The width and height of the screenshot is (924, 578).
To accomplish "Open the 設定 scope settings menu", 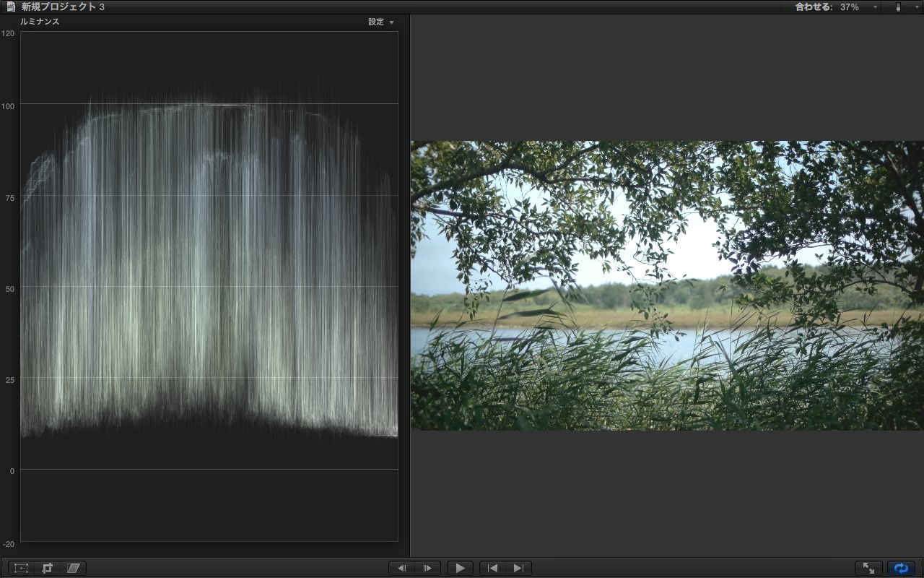I will click(x=381, y=22).
